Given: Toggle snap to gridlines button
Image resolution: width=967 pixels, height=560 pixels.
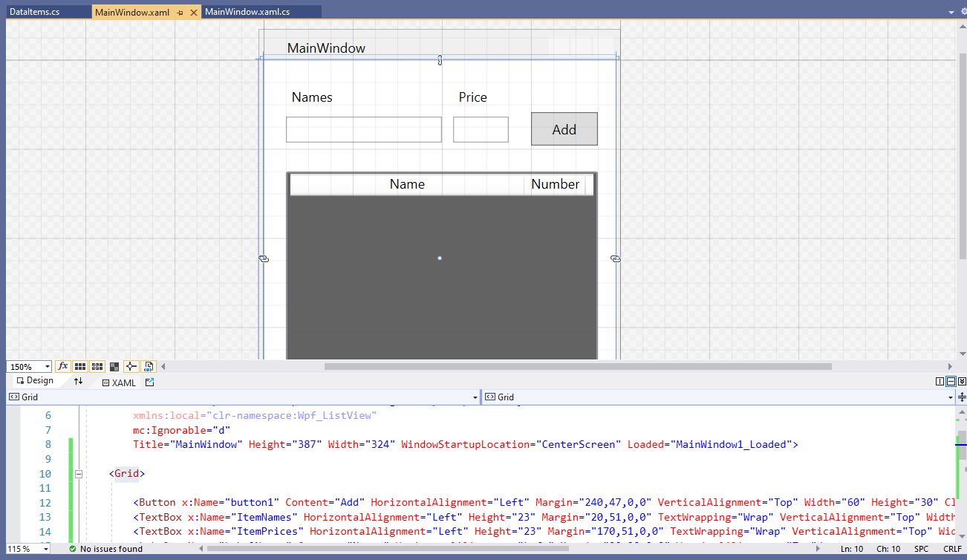Looking at the screenshot, I should 97,366.
